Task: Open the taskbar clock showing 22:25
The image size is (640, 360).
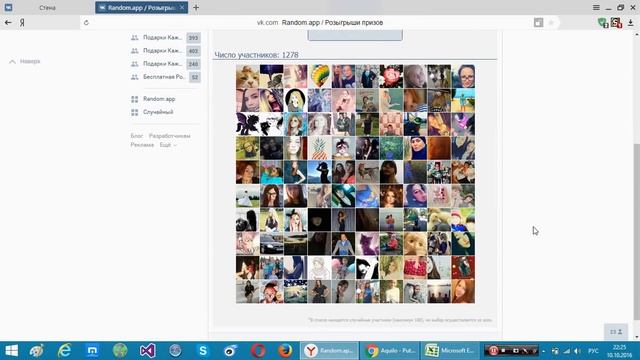Action: click(619, 351)
